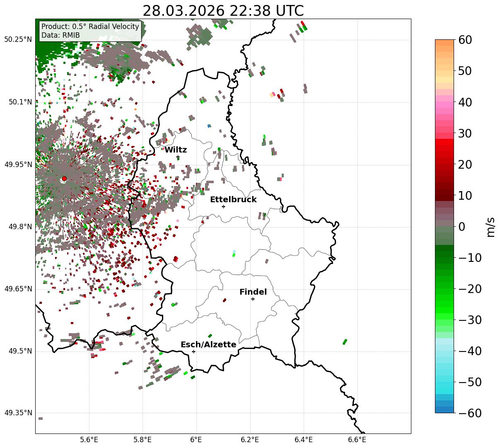Image resolution: width=500 pixels, height=448 pixels.
Task: Click the Data: RMIB text
Action: [x=60, y=35]
